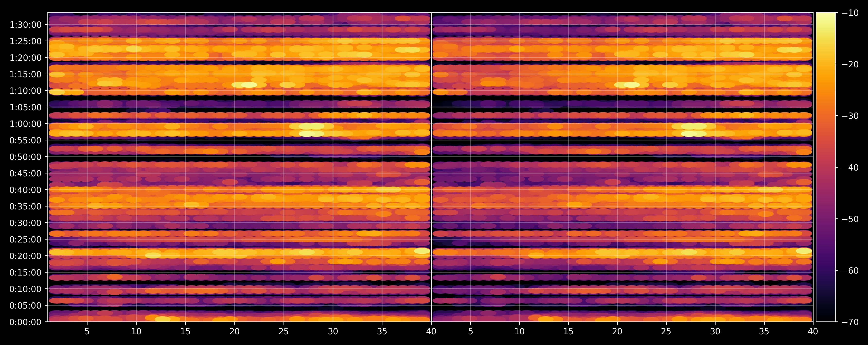Select the −60 colorbar label
Image resolution: width=868 pixels, height=345 pixels.
point(850,270)
